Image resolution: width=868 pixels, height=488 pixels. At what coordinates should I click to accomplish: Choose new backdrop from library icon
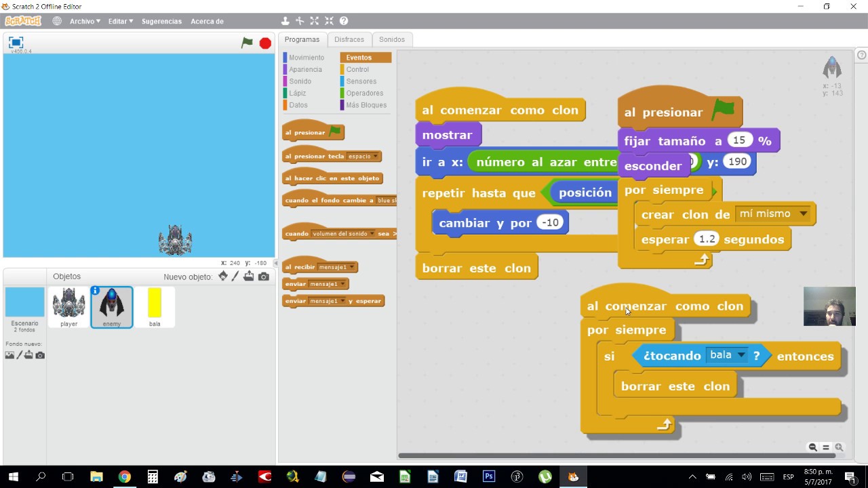click(9, 355)
